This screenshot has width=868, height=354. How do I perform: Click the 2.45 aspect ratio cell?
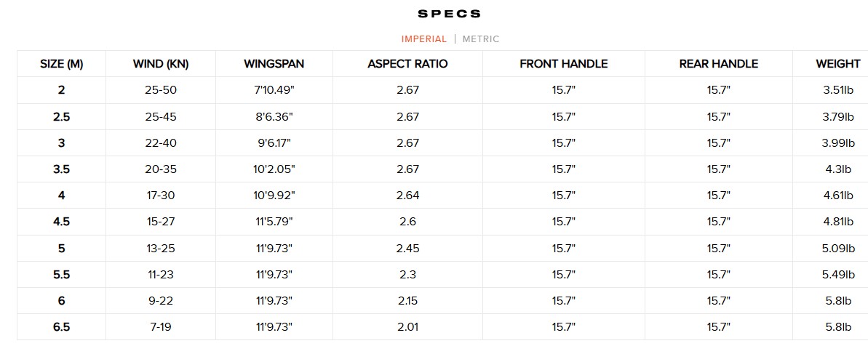tap(407, 249)
